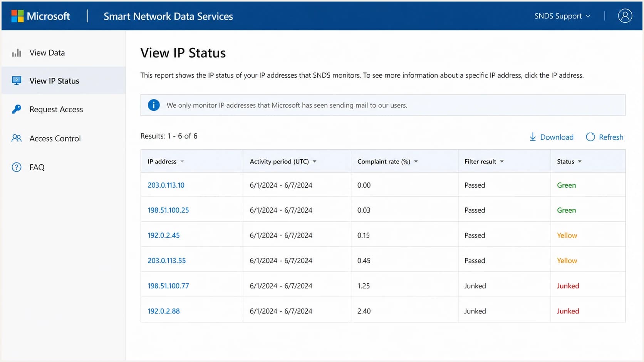Open IP address 198.51.100.77
The width and height of the screenshot is (644, 362).
point(168,286)
